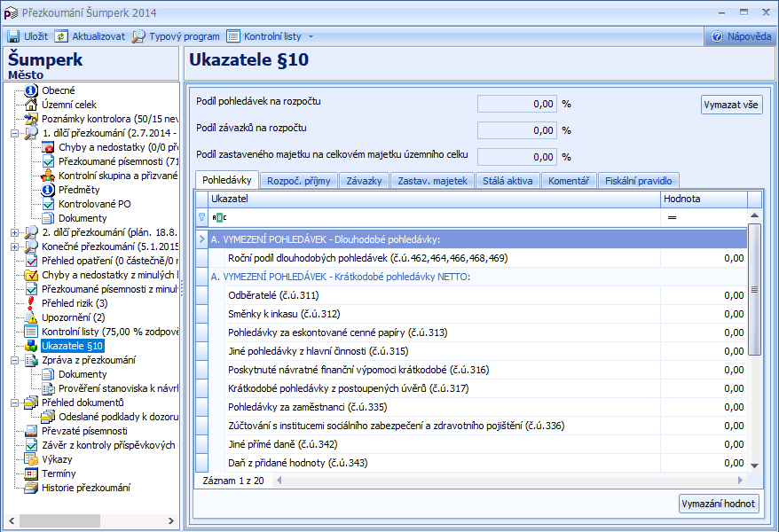Click the Termíny calendar icon
779x532 pixels.
coord(31,473)
